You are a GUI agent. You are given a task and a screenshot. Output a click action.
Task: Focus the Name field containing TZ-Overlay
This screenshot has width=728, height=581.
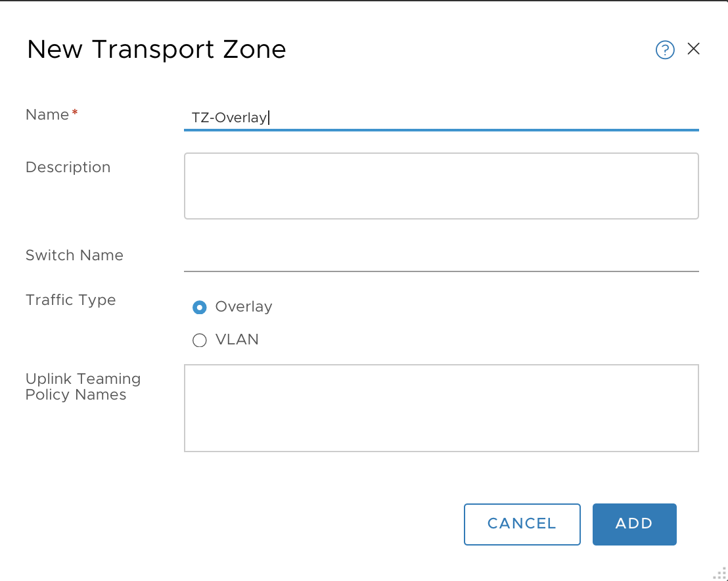(x=441, y=118)
